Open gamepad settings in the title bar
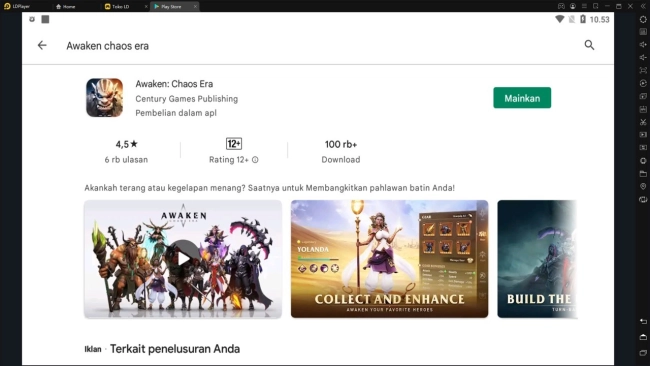The image size is (650, 366). pyautogui.click(x=561, y=6)
